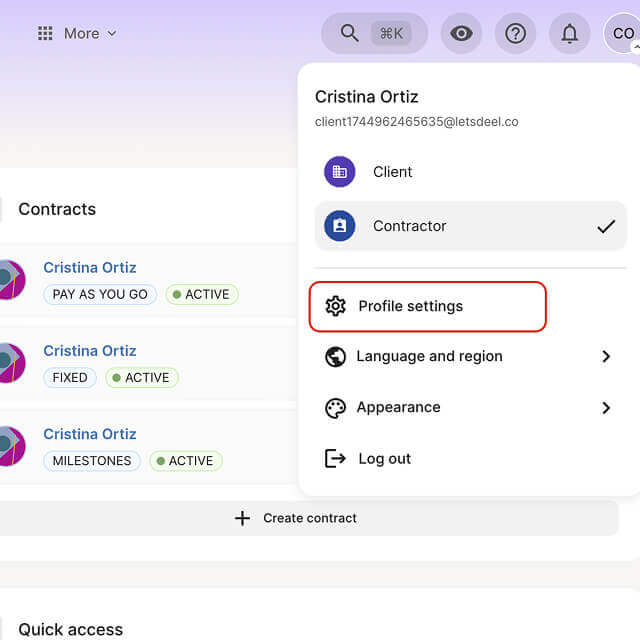640x640 pixels.
Task: Open the notifications bell
Action: 569,33
